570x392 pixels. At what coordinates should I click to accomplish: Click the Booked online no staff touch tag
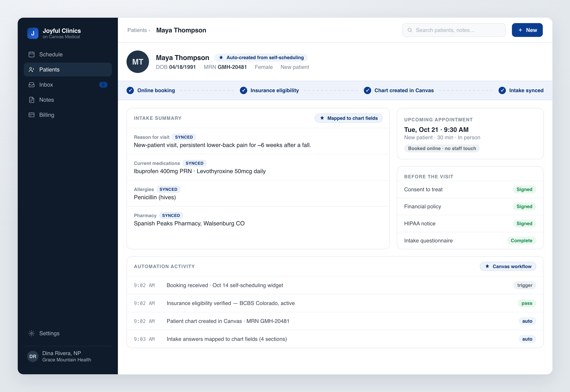442,148
